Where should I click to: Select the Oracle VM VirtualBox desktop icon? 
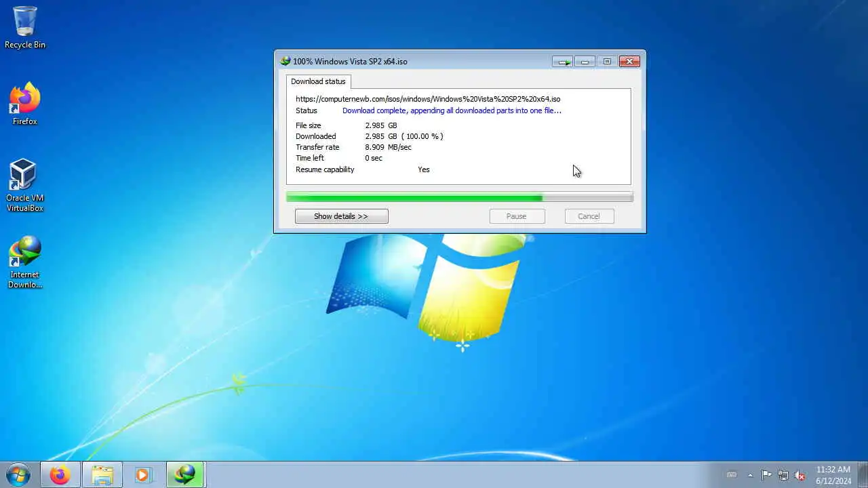click(25, 185)
